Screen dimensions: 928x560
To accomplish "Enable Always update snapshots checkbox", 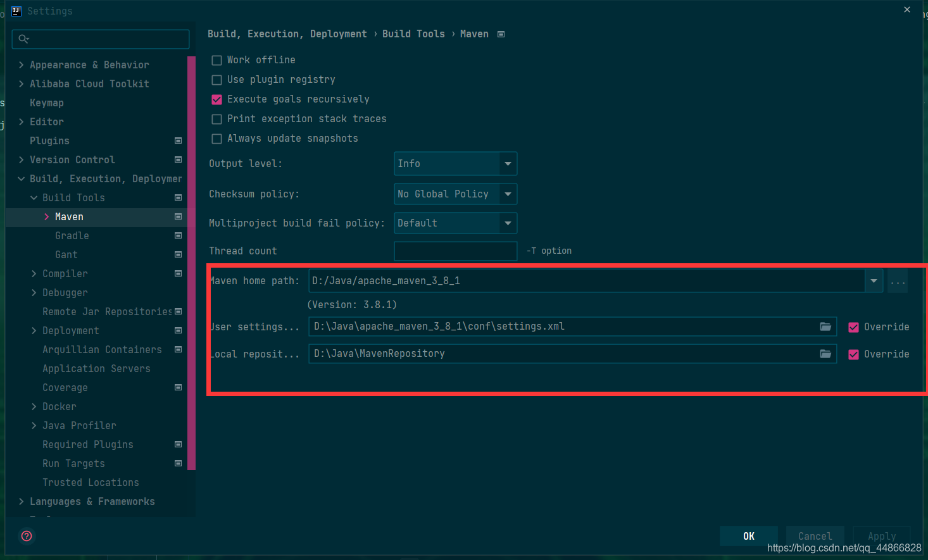I will [x=216, y=139].
